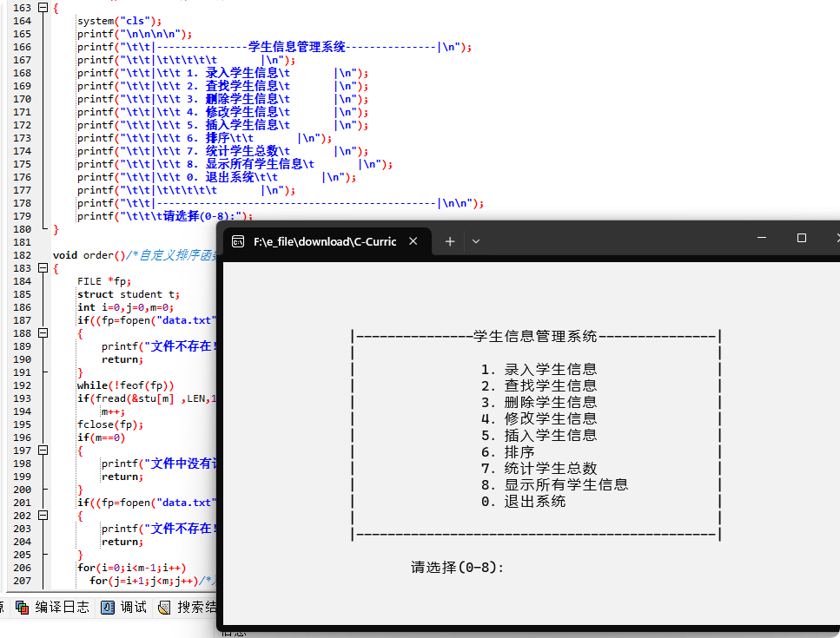Click the printf line with 6. 排序

point(205,138)
